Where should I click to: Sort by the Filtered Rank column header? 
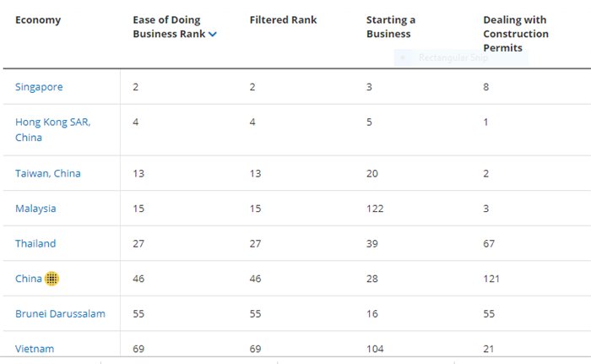coord(281,20)
